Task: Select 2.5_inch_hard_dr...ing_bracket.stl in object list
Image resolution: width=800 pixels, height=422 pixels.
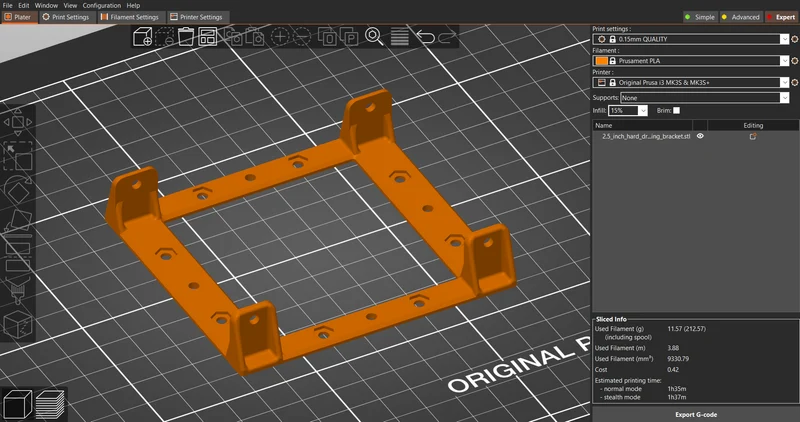Action: click(645, 136)
